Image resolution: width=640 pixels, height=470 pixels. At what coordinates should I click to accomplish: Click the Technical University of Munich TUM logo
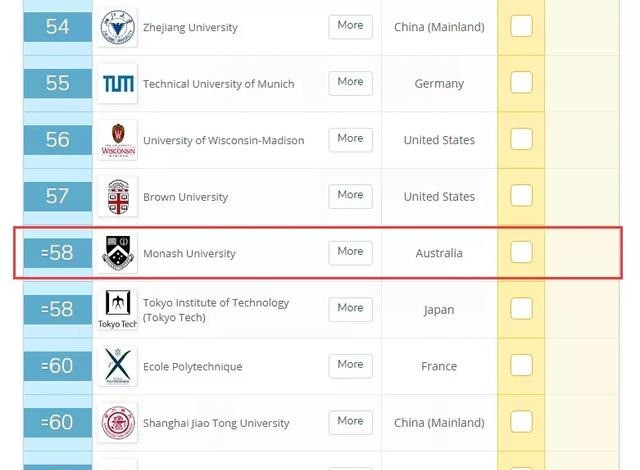pyautogui.click(x=119, y=84)
